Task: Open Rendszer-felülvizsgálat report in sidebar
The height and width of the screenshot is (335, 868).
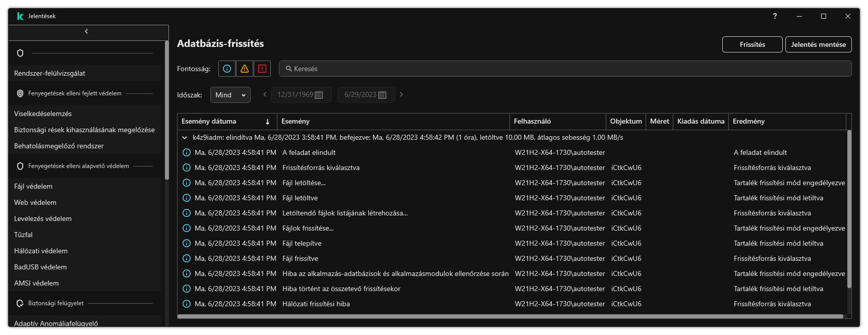Action: click(x=49, y=73)
